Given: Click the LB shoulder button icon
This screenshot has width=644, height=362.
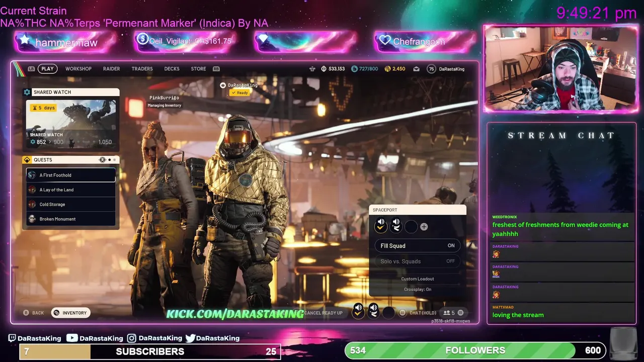Looking at the screenshot, I should click(x=32, y=69).
